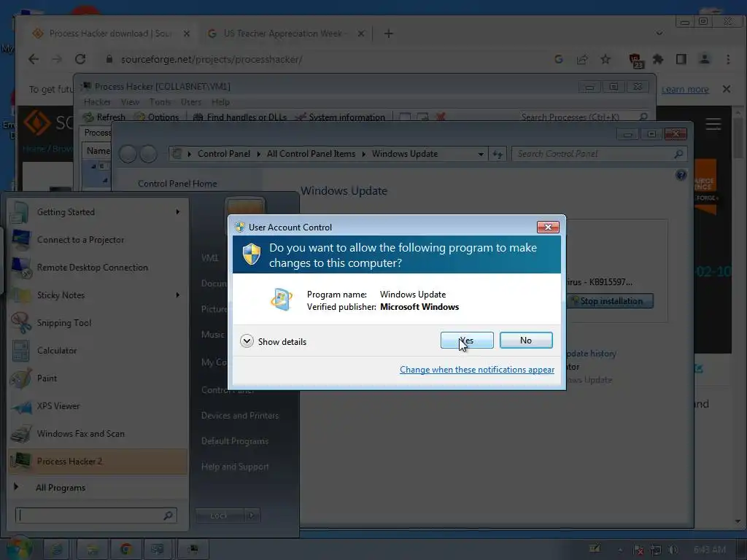Viewport: 747px width, 560px height.
Task: Open Default Programs from Start menu
Action: point(234,441)
